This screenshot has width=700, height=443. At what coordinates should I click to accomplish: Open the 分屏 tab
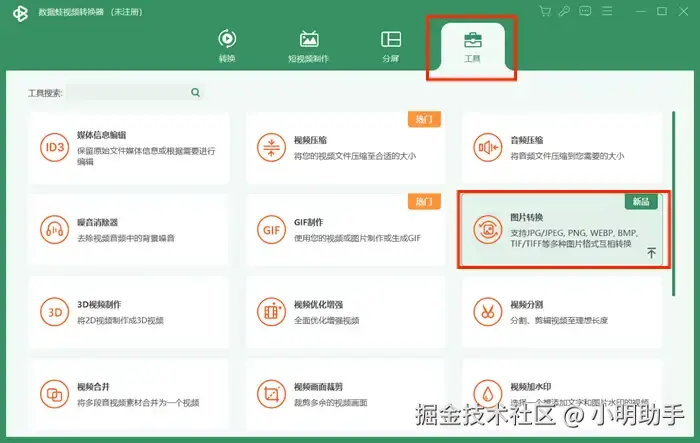[391, 46]
